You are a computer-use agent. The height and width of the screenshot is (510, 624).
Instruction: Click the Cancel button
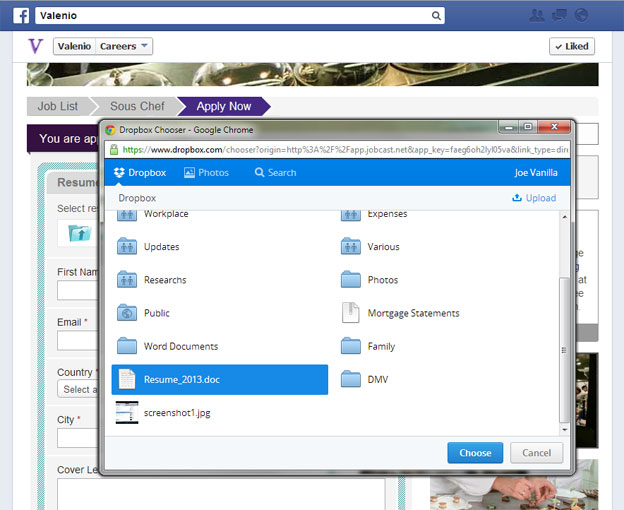click(536, 453)
